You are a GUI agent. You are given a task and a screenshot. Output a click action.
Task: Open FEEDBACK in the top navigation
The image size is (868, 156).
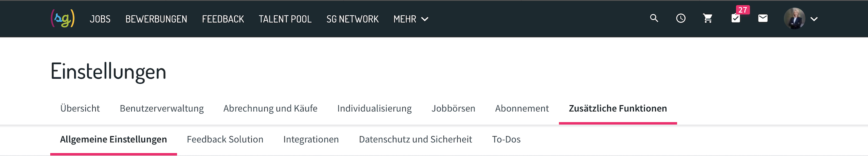coord(223,19)
